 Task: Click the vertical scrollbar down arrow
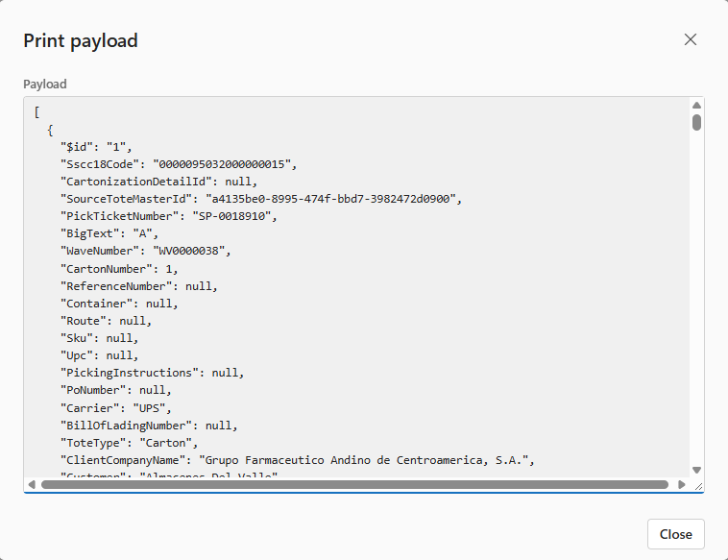pos(696,470)
